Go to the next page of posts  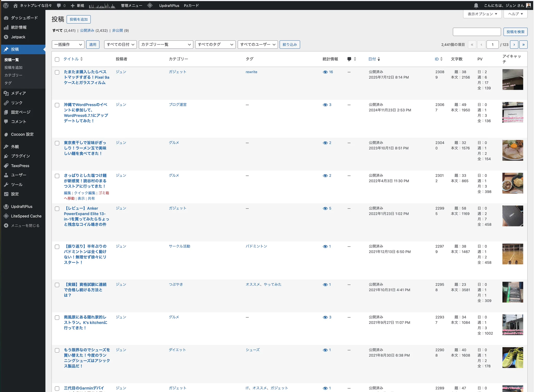514,45
